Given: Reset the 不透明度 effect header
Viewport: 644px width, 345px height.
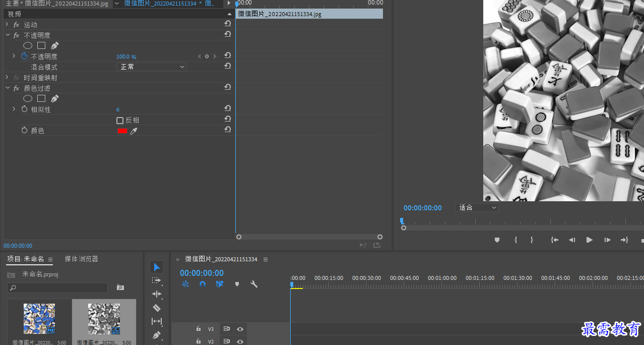Looking at the screenshot, I should pos(228,34).
